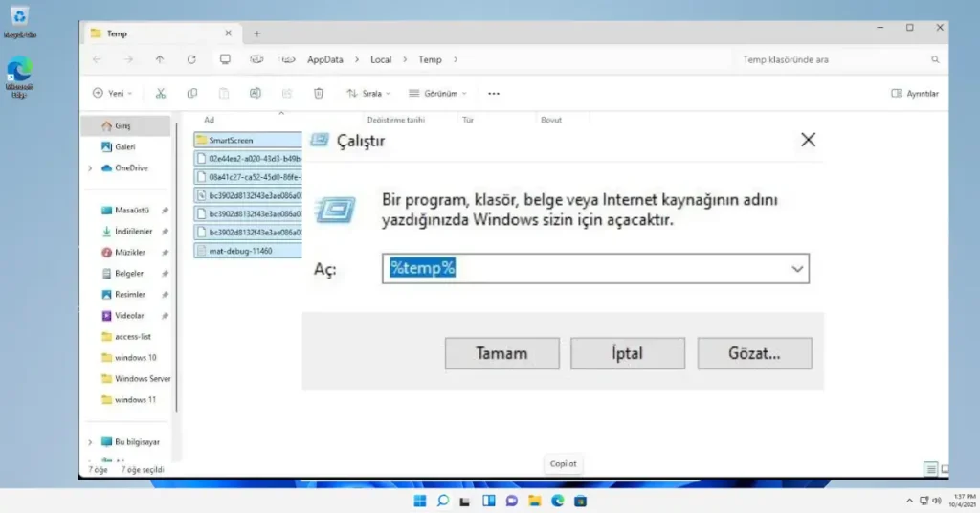Close the Temp tab
This screenshot has height=513, width=980.
click(228, 33)
